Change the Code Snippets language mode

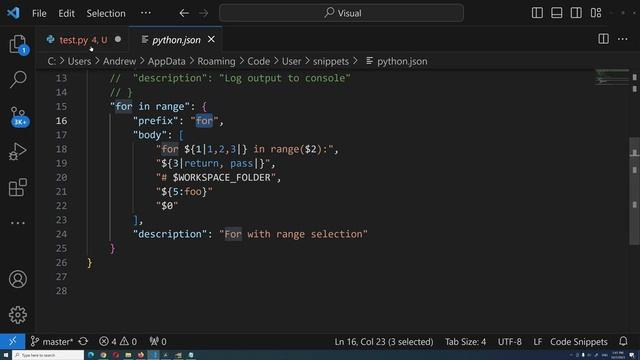click(579, 341)
